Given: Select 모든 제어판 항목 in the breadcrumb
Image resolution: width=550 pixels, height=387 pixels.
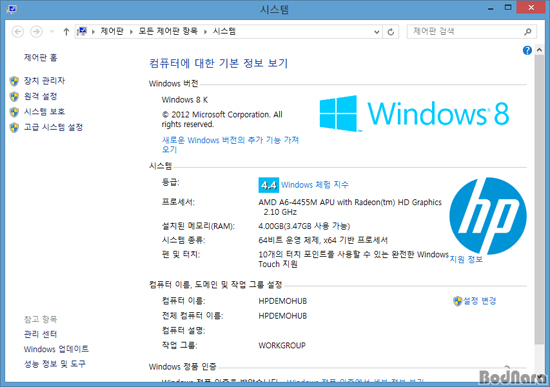Looking at the screenshot, I should pyautogui.click(x=168, y=32).
